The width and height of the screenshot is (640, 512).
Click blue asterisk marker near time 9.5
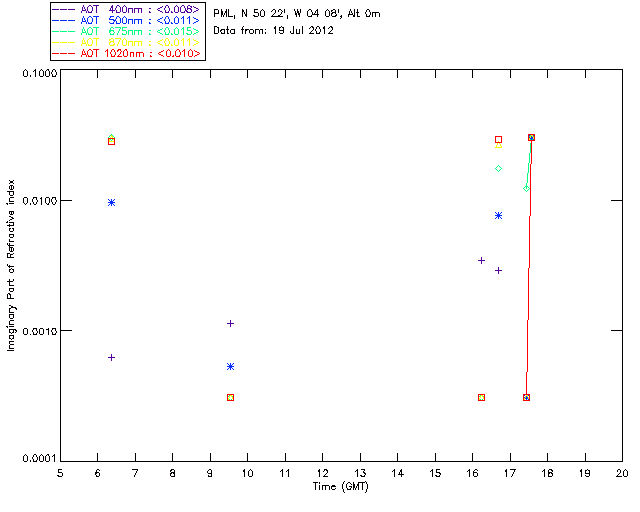click(230, 367)
